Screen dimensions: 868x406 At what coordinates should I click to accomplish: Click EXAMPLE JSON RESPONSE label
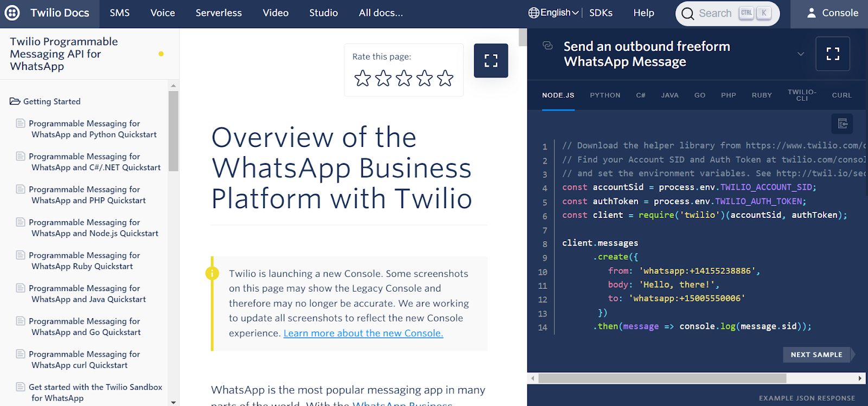point(807,398)
